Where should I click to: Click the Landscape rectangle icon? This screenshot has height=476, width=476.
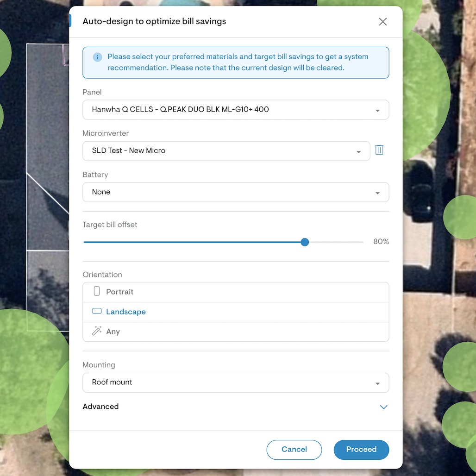click(97, 311)
